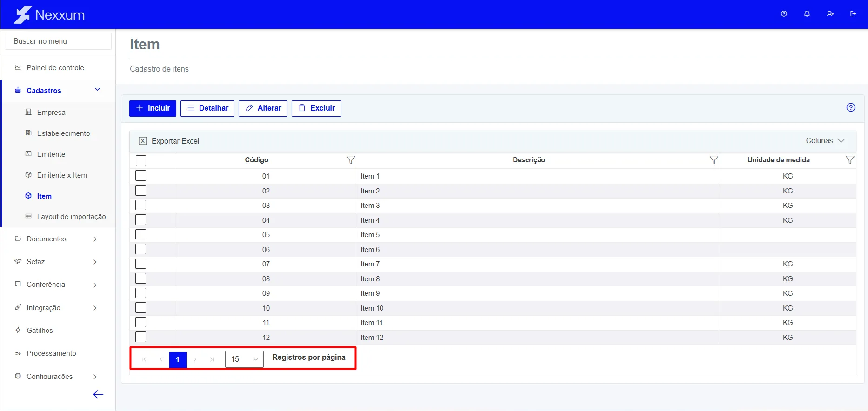Image resolution: width=868 pixels, height=411 pixels.
Task: Filter the Unidade de medida column
Action: pyautogui.click(x=850, y=160)
